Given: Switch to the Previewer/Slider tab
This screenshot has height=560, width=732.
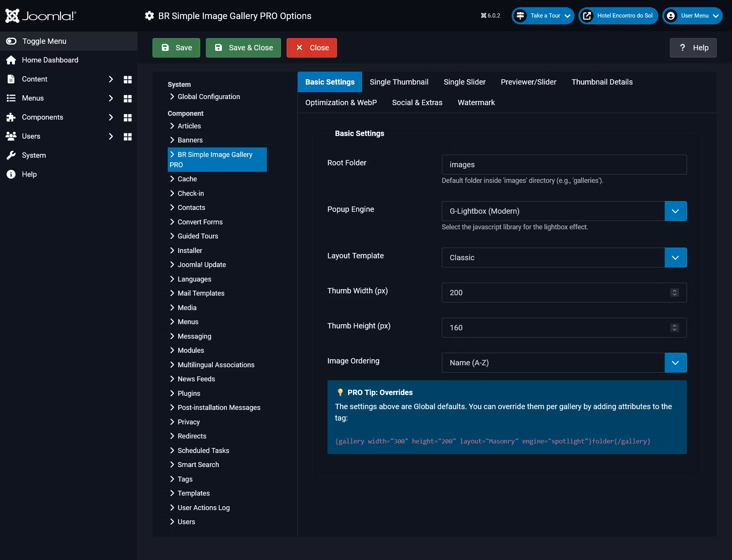Looking at the screenshot, I should pos(528,82).
